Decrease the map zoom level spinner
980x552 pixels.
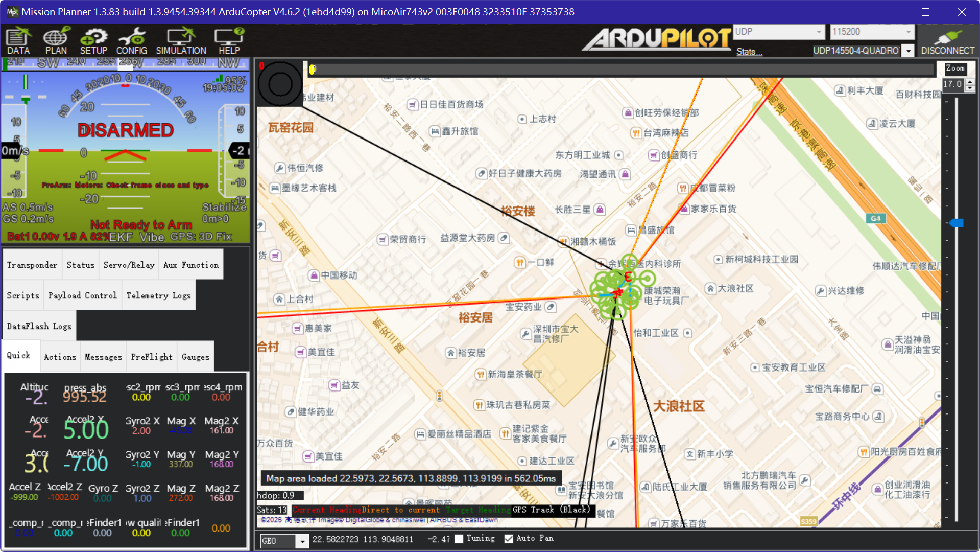pyautogui.click(x=970, y=88)
